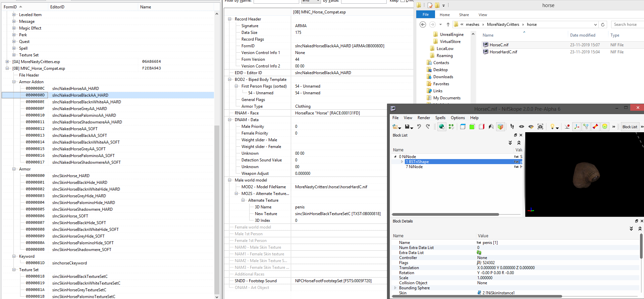Viewport: 644px width, 299px height.
Task: Open the Home tab in Explorer
Action: [x=445, y=15]
